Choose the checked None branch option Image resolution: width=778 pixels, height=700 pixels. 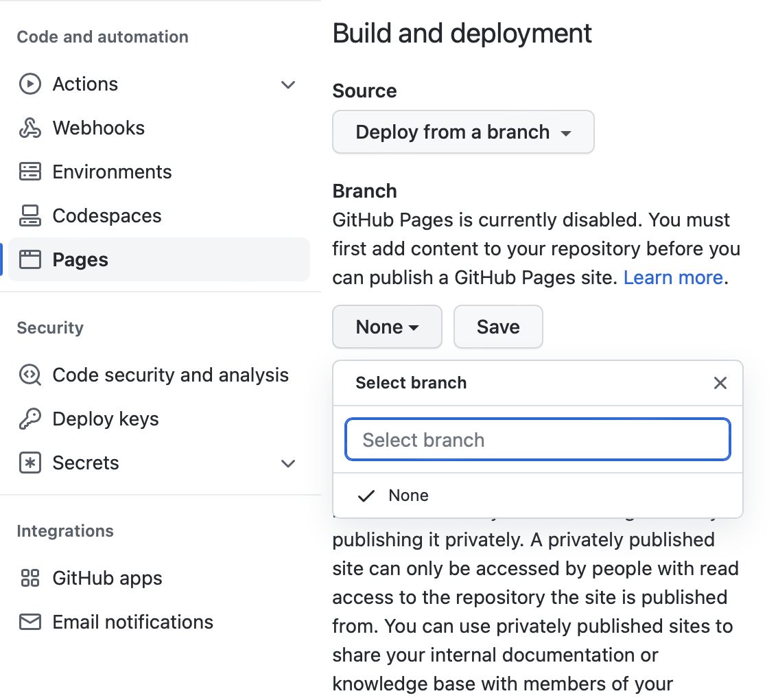[x=538, y=495]
